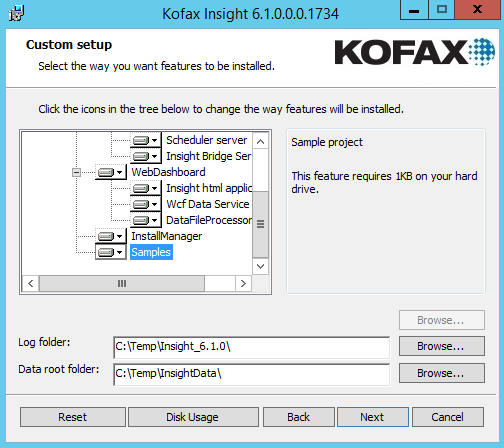The width and height of the screenshot is (504, 448).
Task: Select the InstallManager tree item
Action: (167, 236)
